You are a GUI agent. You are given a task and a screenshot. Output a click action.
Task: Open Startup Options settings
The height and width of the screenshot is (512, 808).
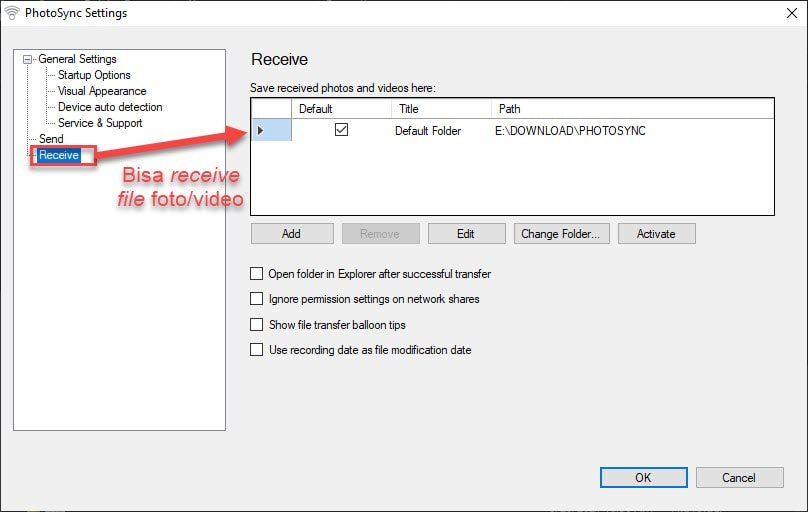(x=94, y=75)
